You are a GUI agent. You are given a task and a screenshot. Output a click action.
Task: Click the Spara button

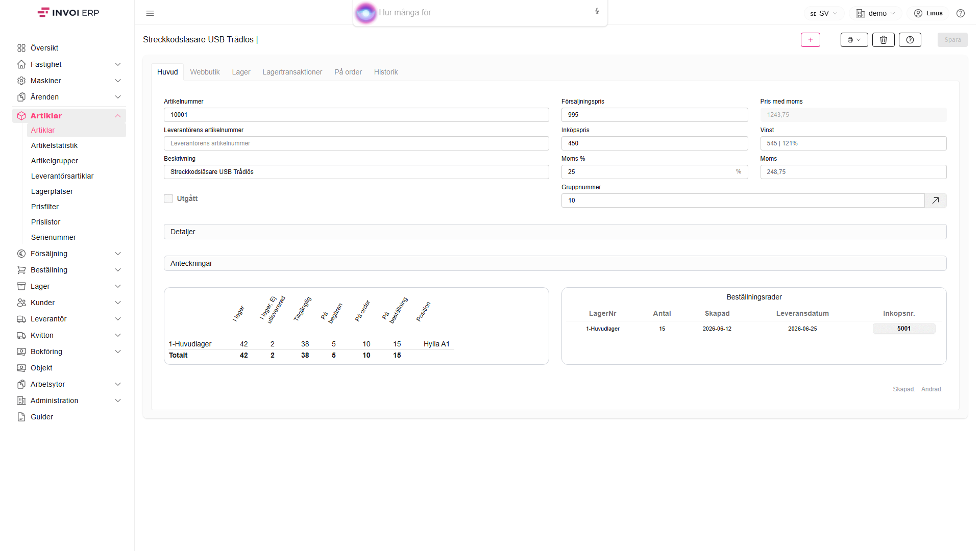point(952,40)
